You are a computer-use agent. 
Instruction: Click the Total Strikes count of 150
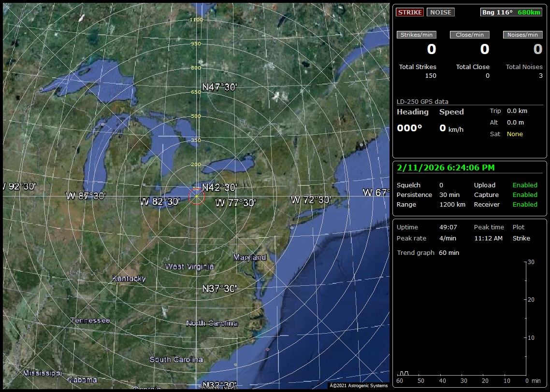pos(430,76)
